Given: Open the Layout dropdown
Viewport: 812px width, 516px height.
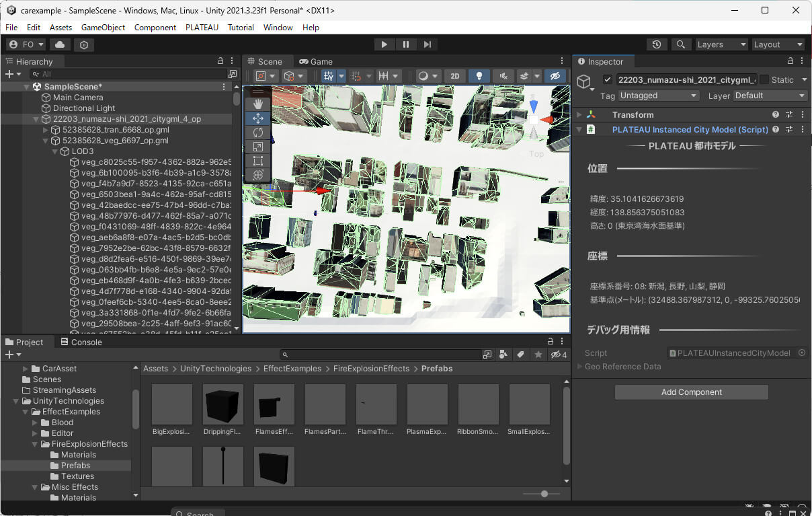Looking at the screenshot, I should tap(778, 44).
